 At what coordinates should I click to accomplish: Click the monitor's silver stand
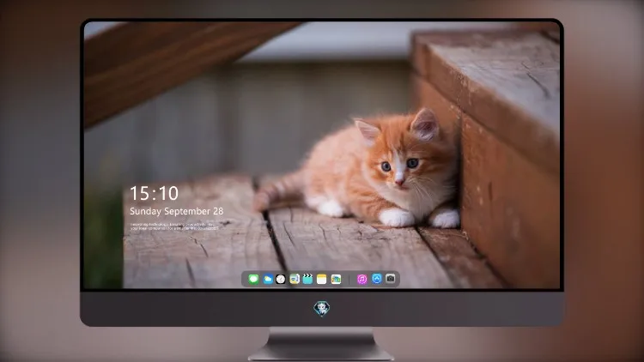pos(322,344)
